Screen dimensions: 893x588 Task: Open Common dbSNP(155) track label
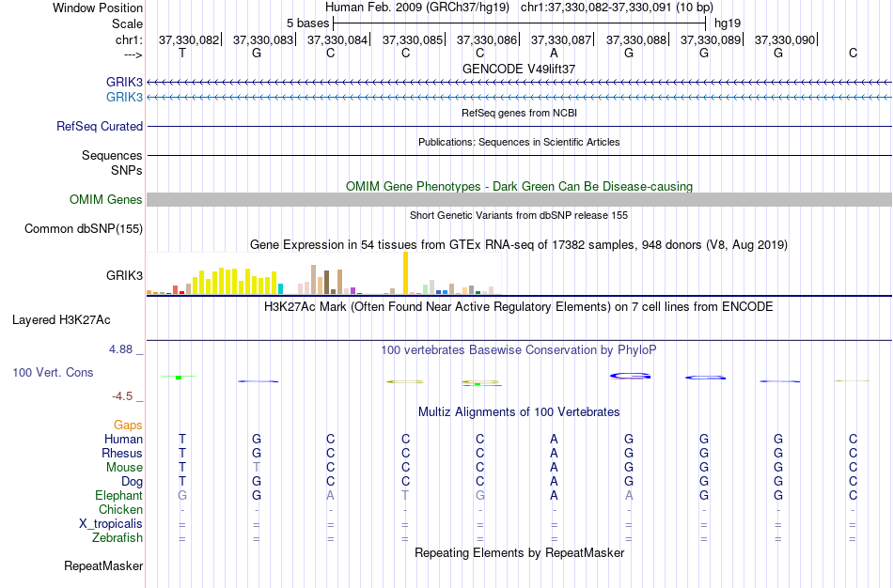[84, 229]
